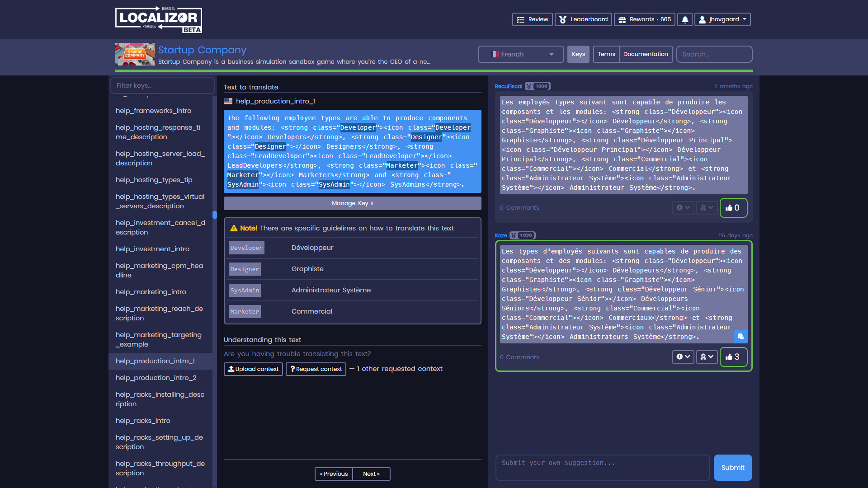Select key help_racks_installing_description
Viewport: 868px width, 488px height.
click(x=160, y=399)
